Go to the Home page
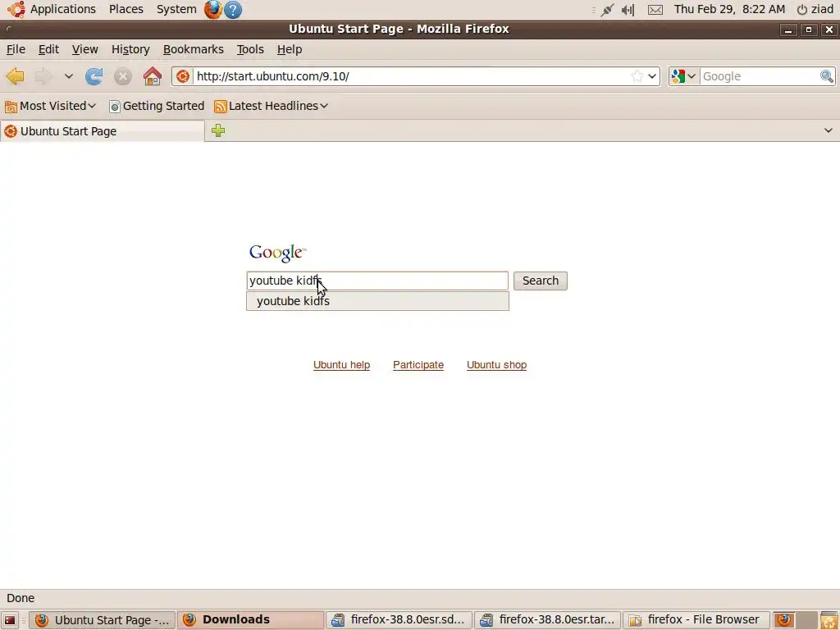 [153, 76]
